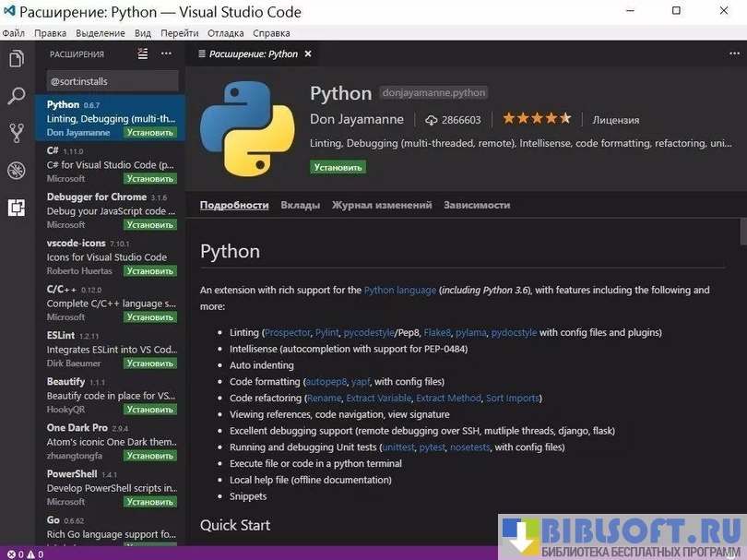Viewport: 747px width, 560px height.
Task: Open the Search view in activity bar
Action: point(16,96)
